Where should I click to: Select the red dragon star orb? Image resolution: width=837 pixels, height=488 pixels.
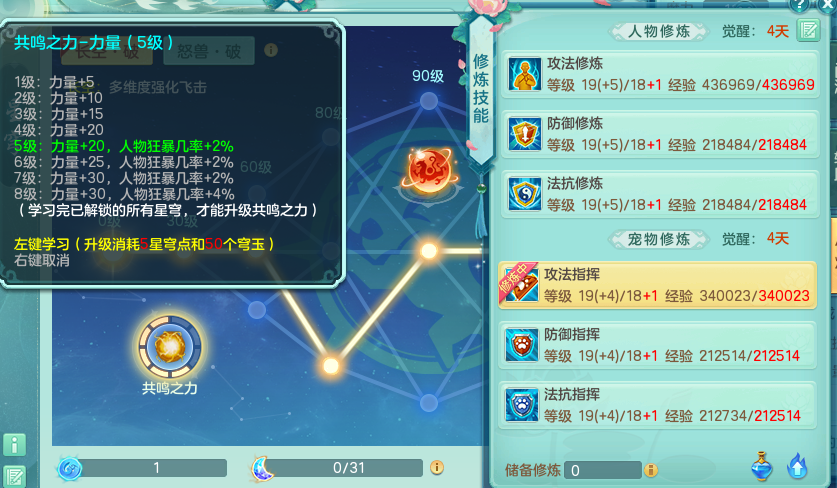(430, 171)
